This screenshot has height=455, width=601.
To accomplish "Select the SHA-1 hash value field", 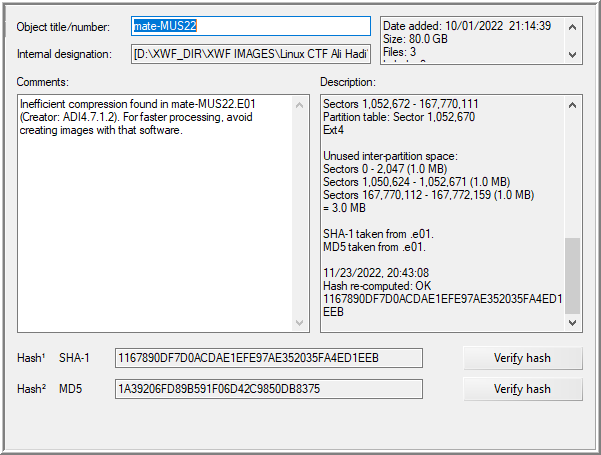I will [x=269, y=358].
